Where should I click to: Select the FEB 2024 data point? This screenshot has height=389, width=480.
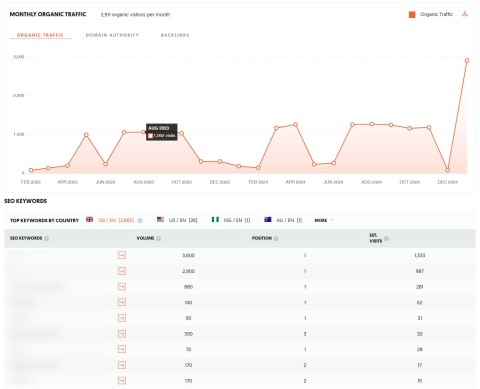pos(258,168)
